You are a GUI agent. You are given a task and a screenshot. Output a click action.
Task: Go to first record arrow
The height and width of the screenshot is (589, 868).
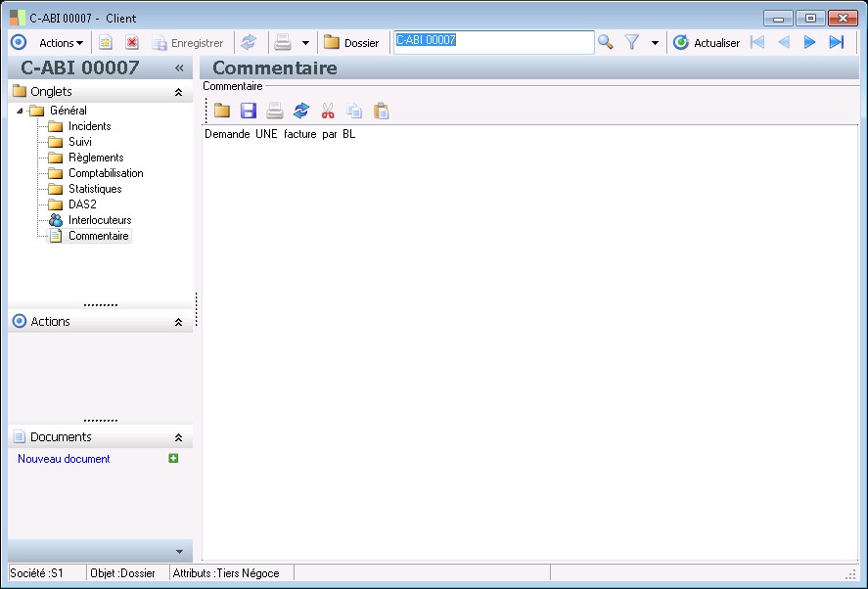coord(757,42)
